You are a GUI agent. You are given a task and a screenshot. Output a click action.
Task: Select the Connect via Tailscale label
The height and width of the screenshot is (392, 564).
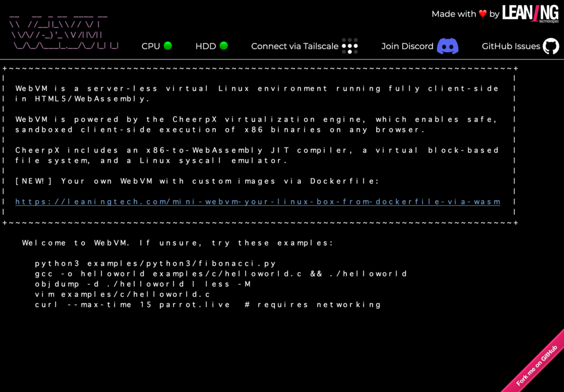click(x=295, y=46)
